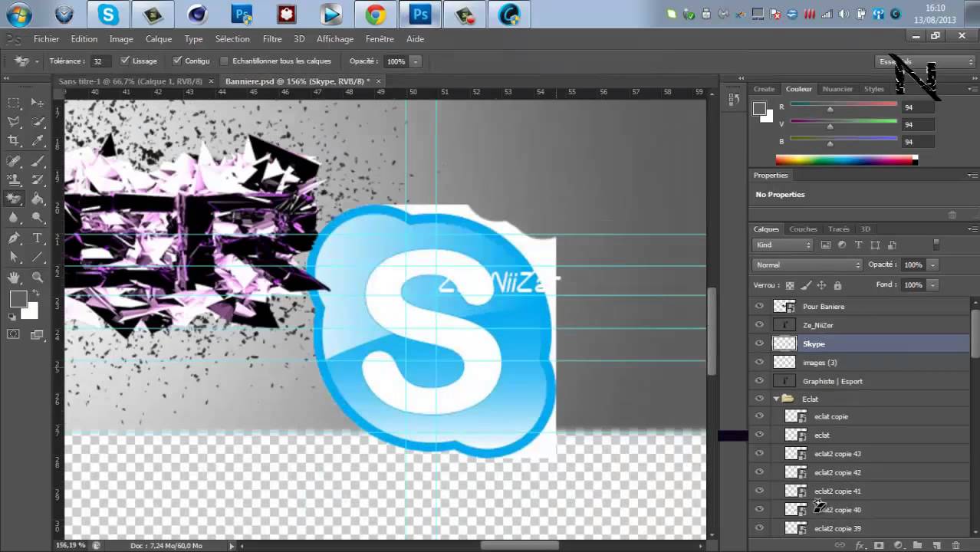
Task: Hide the Eclat group
Action: (x=759, y=399)
